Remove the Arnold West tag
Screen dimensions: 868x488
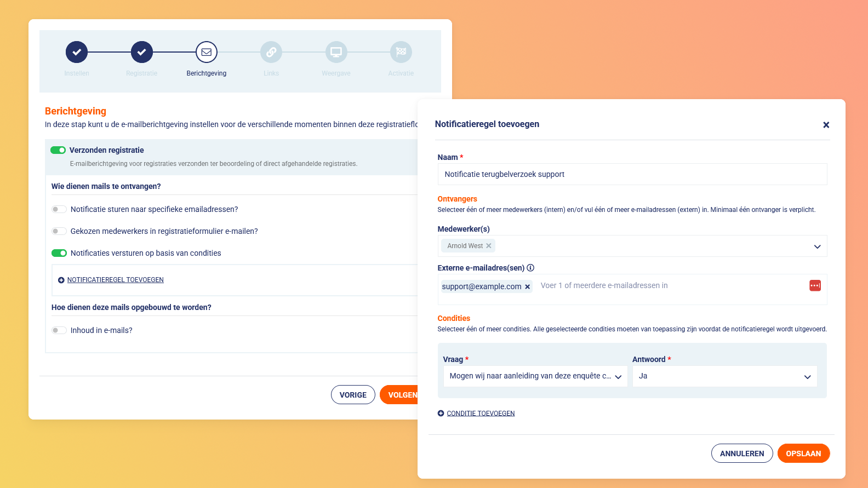pyautogui.click(x=489, y=246)
